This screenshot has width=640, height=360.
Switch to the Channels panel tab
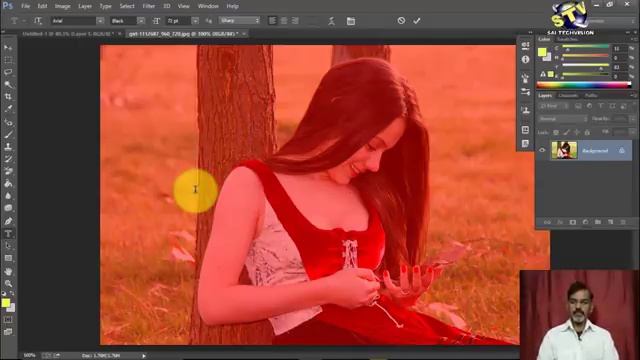568,96
